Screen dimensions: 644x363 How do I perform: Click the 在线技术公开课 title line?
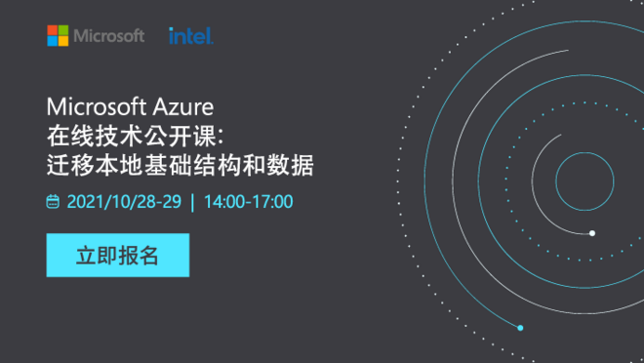[135, 136]
